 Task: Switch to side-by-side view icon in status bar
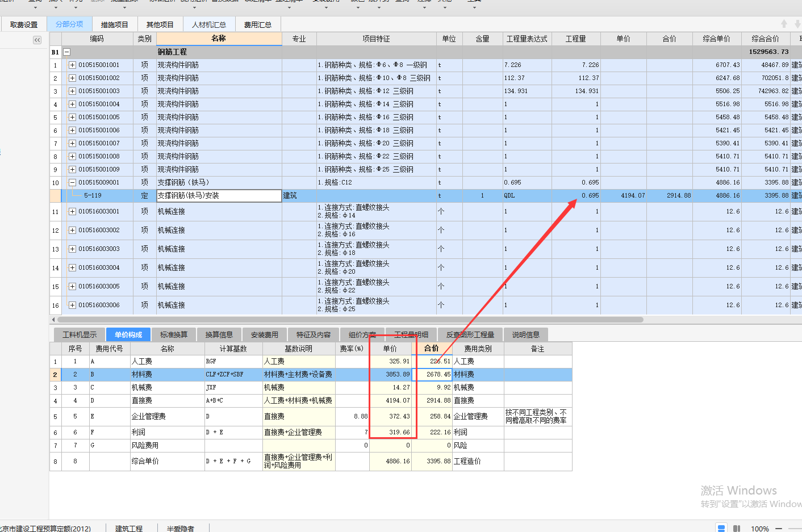click(x=737, y=528)
